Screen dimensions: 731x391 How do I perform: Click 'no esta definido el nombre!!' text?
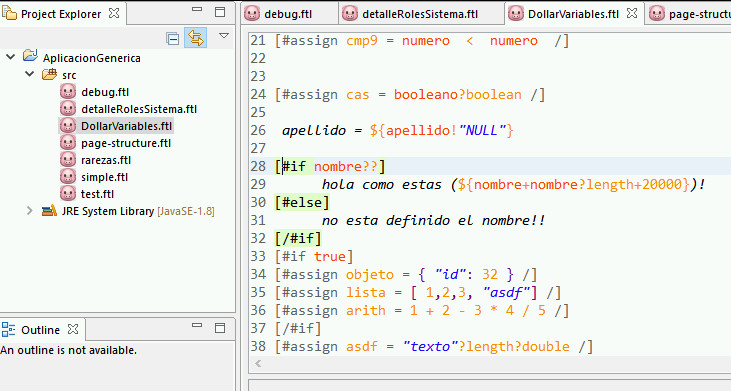434,220
